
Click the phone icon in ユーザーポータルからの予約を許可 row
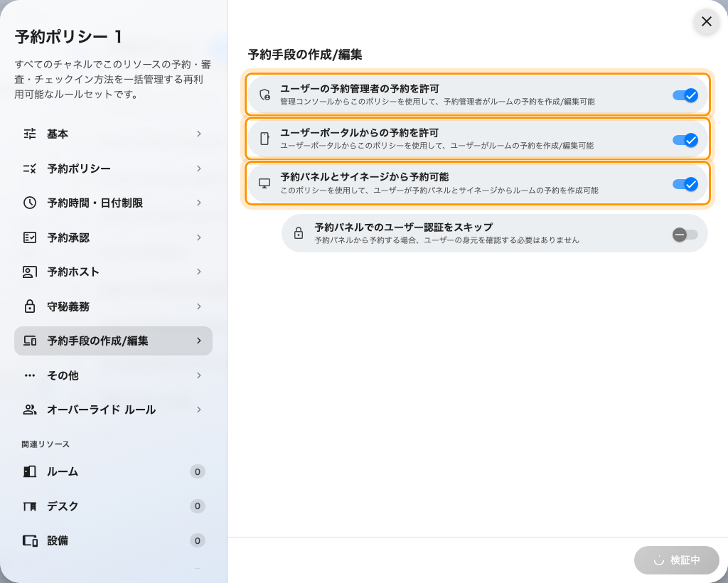264,139
